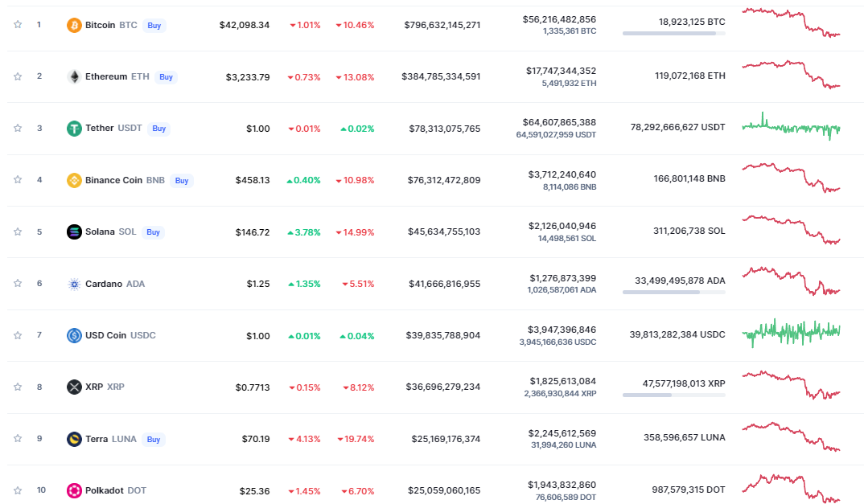The image size is (864, 504).
Task: Click Ethereum price $3,233.79
Action: (x=248, y=77)
